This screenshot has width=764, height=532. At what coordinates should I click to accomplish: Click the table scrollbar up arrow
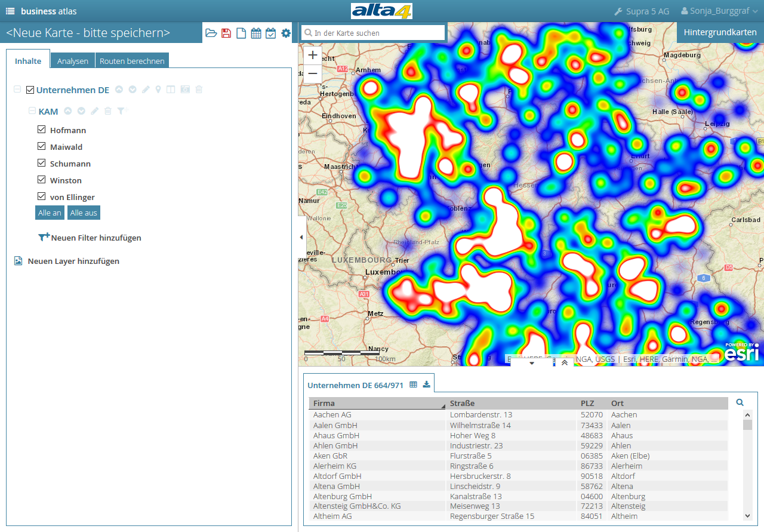pyautogui.click(x=747, y=414)
